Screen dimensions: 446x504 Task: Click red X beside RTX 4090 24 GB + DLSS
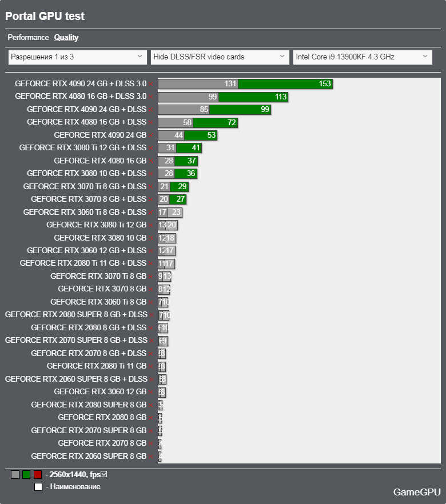click(x=151, y=110)
